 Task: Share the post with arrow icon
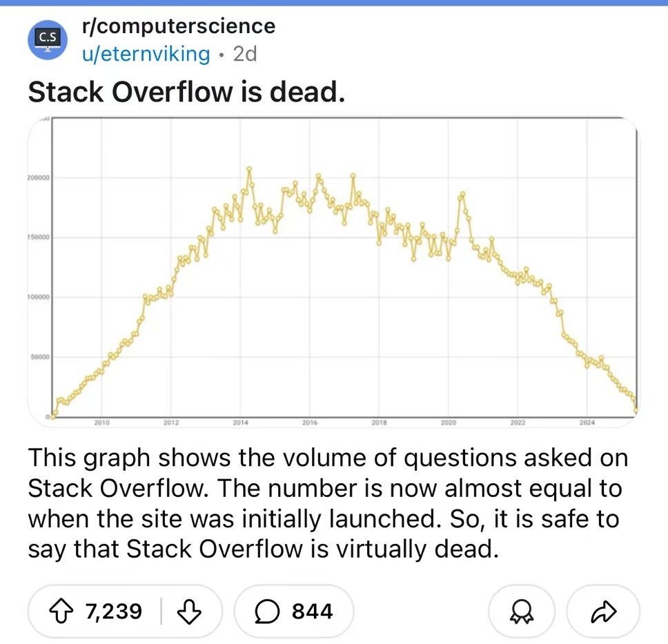pos(603,612)
